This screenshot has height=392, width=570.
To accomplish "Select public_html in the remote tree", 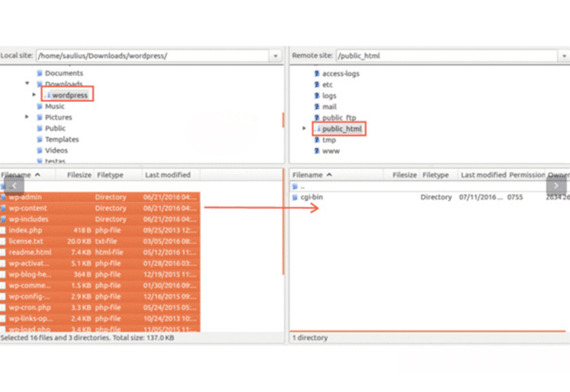I will pyautogui.click(x=342, y=129).
